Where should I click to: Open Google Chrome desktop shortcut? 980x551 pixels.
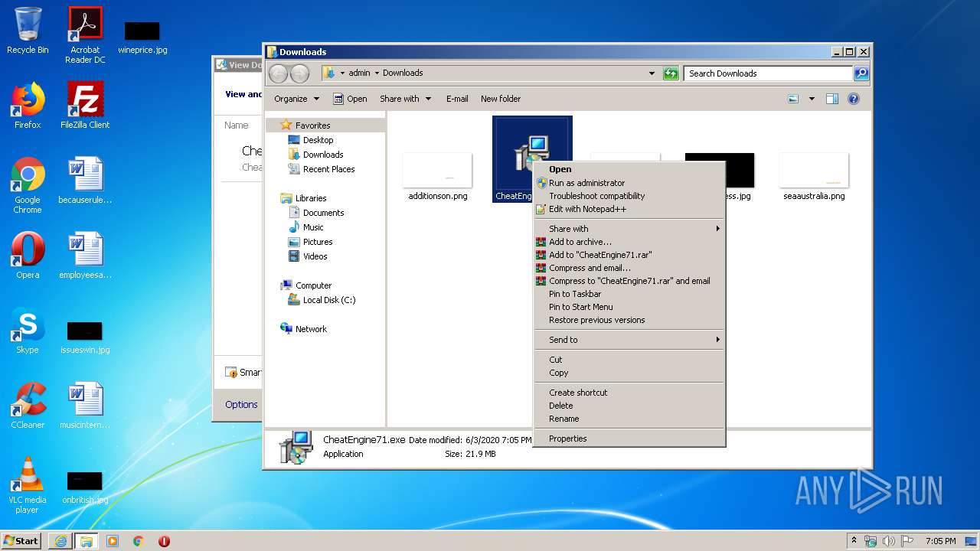tap(28, 185)
